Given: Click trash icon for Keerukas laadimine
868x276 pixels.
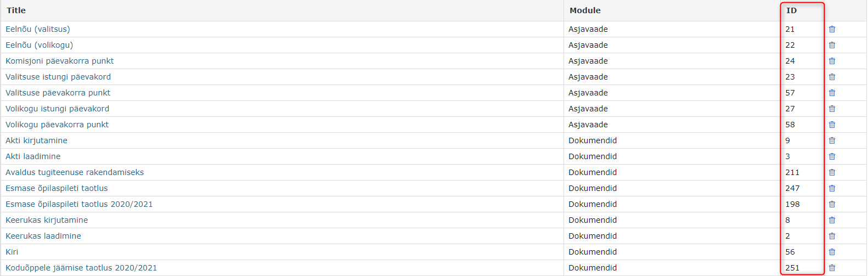Looking at the screenshot, I should tap(832, 236).
